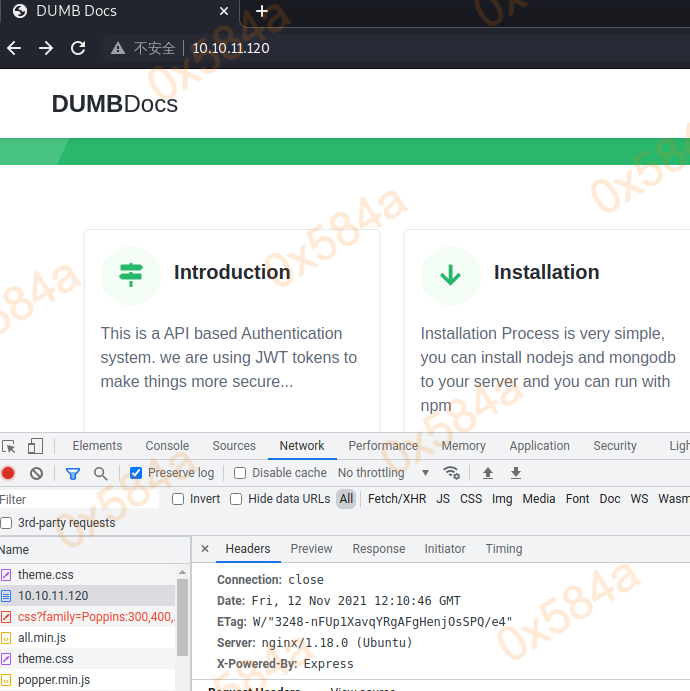
Task: Click the network filter funnel icon
Action: [72, 473]
